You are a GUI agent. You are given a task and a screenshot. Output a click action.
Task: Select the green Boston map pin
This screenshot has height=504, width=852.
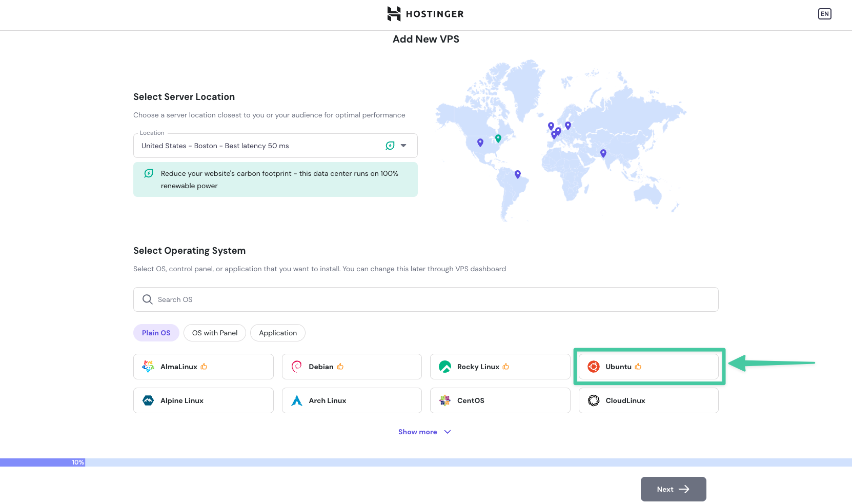[x=498, y=138]
